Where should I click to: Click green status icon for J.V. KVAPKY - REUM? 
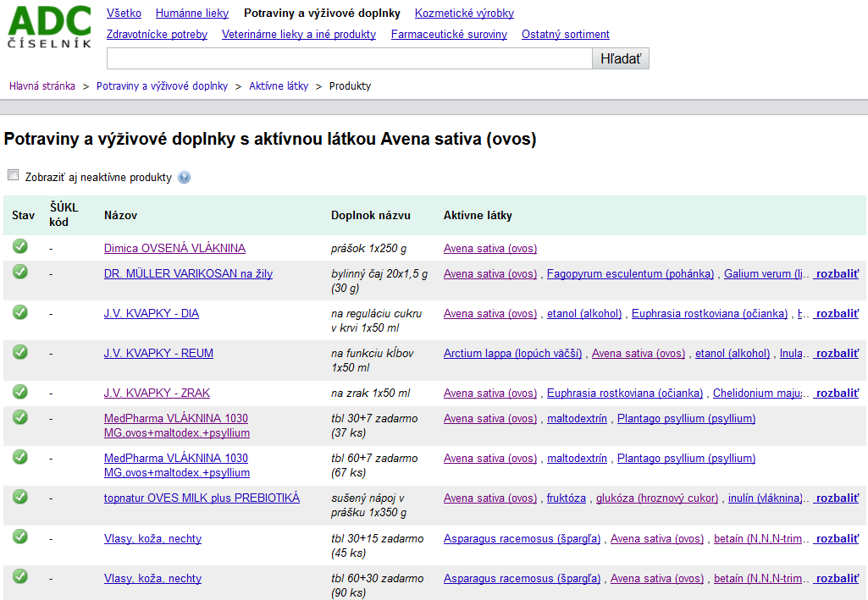coord(20,352)
